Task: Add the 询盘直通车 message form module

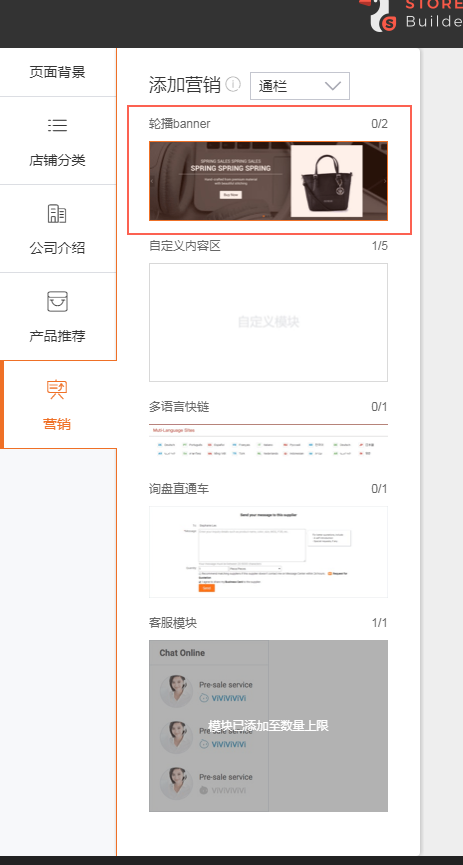Action: click(x=268, y=552)
